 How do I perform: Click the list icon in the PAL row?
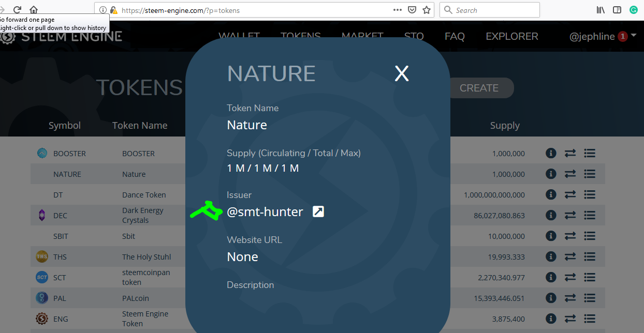[x=589, y=298]
